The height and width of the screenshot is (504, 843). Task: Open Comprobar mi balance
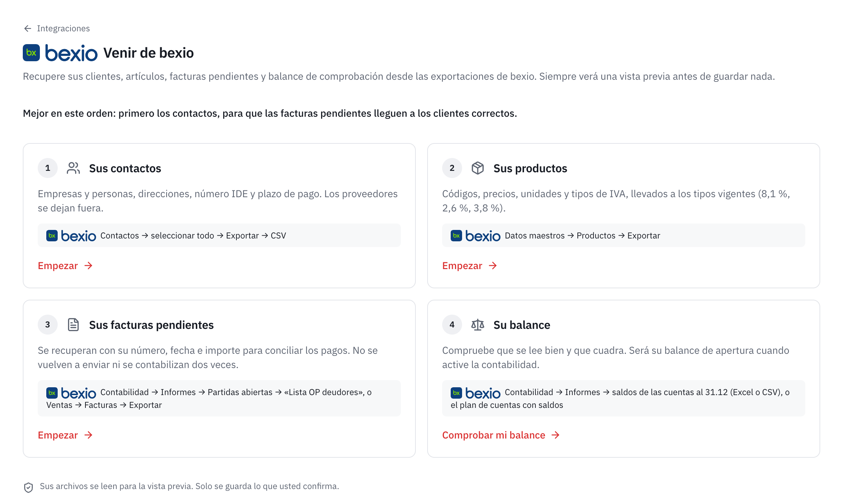(x=501, y=435)
